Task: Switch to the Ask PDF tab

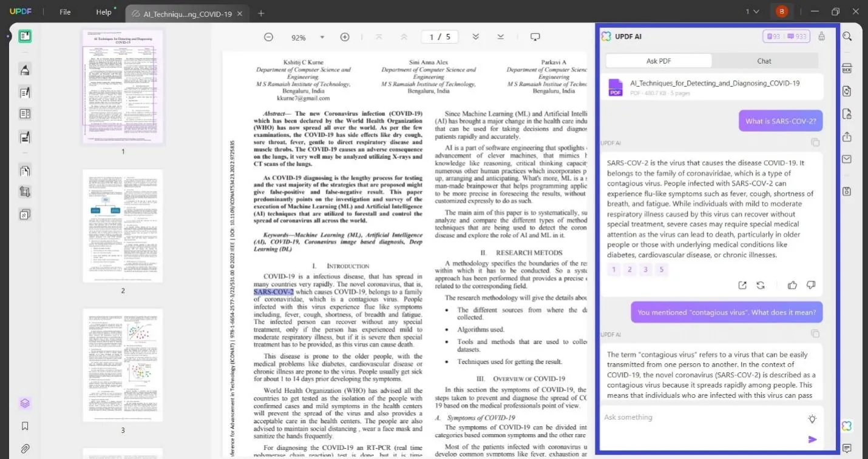Action: point(659,61)
